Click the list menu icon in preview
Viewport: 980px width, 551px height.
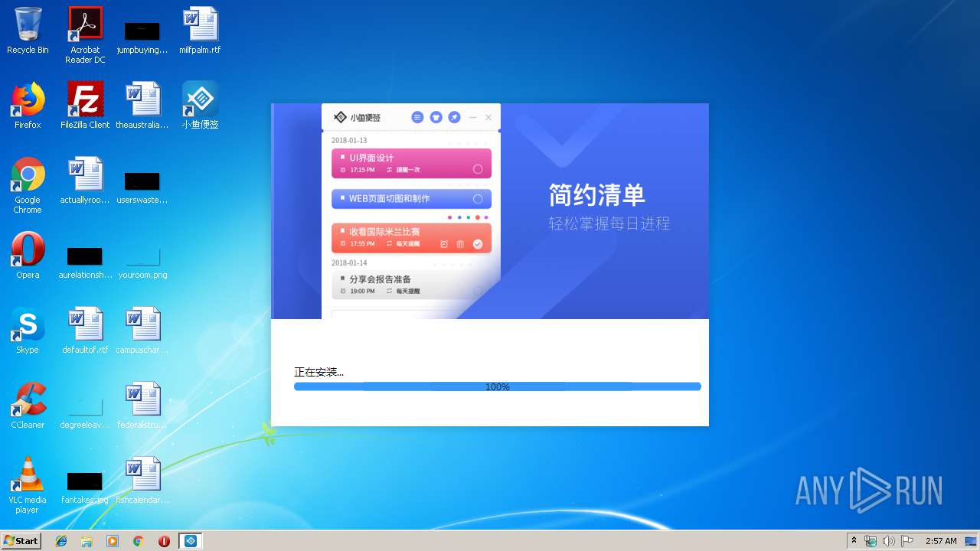[x=417, y=117]
